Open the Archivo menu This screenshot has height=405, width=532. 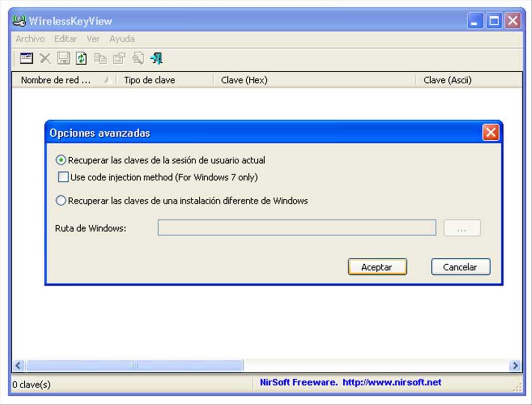click(30, 39)
